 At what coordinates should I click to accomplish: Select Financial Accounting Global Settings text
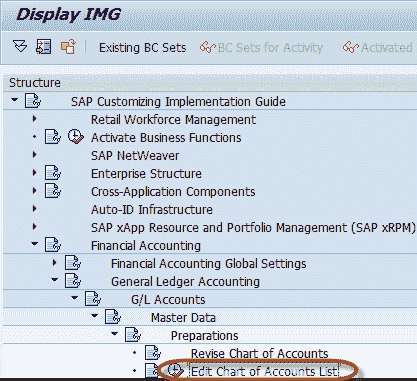(208, 263)
